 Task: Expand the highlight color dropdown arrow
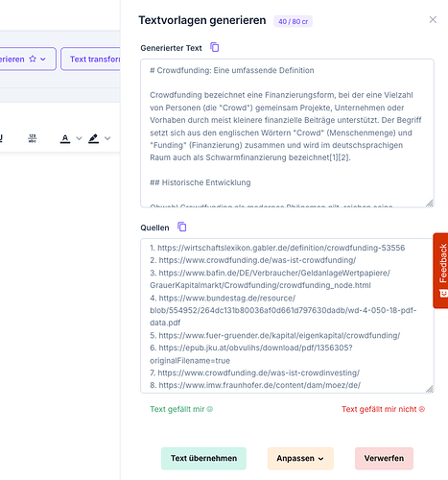107,138
